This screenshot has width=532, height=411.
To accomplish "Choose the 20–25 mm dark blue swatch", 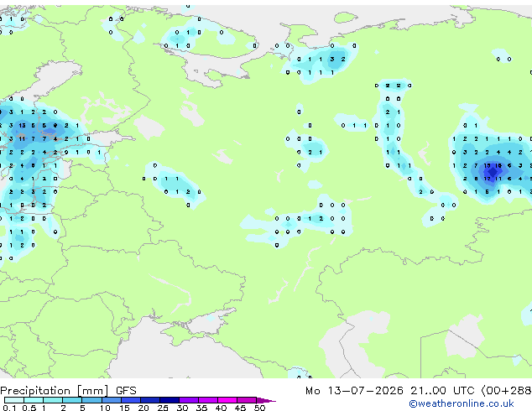I will coord(150,400).
